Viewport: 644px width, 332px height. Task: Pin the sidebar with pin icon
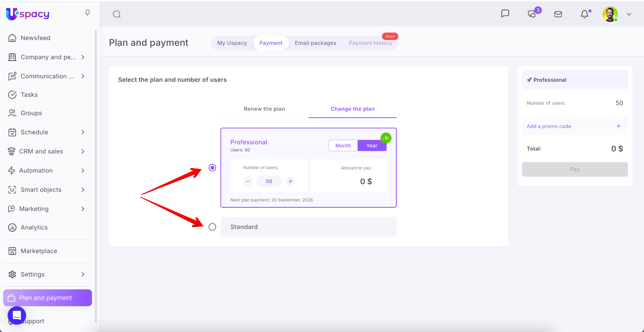pos(87,13)
